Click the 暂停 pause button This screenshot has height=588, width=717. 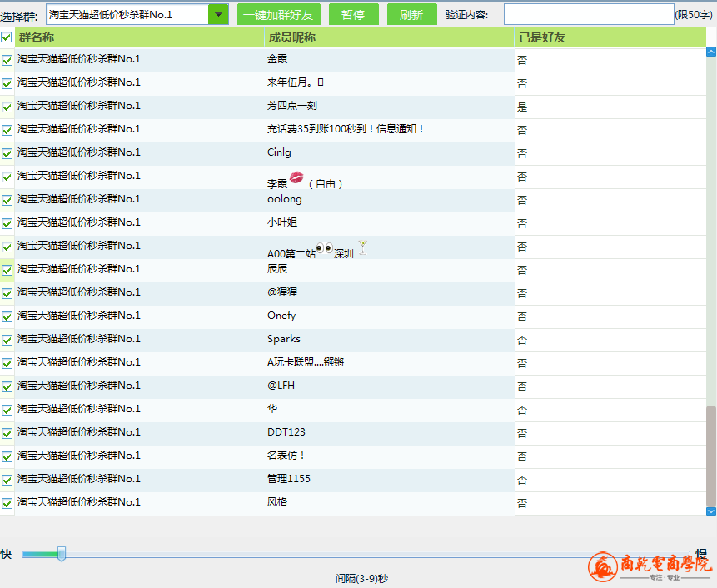pyautogui.click(x=353, y=15)
